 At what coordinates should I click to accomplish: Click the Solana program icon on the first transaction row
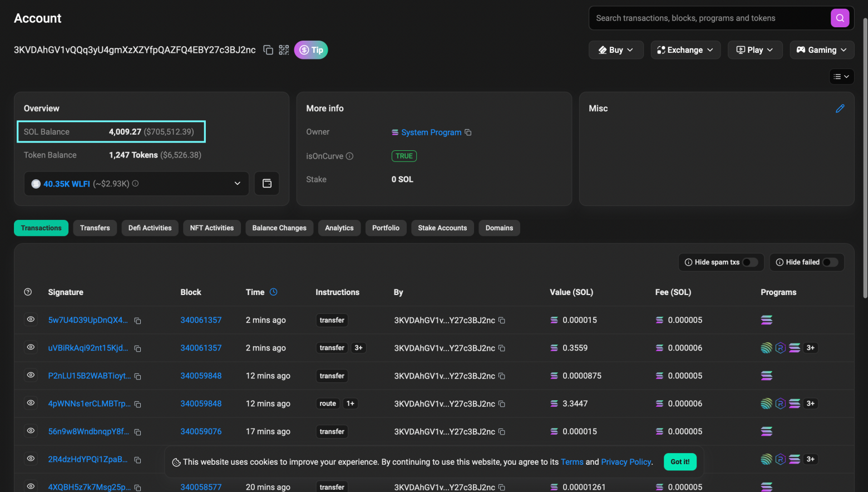[x=767, y=320]
